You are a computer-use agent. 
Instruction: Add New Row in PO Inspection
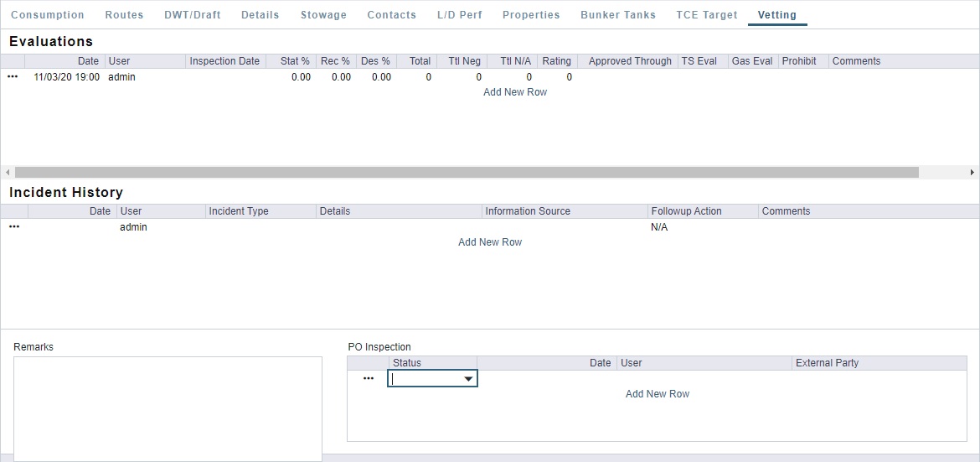(657, 394)
